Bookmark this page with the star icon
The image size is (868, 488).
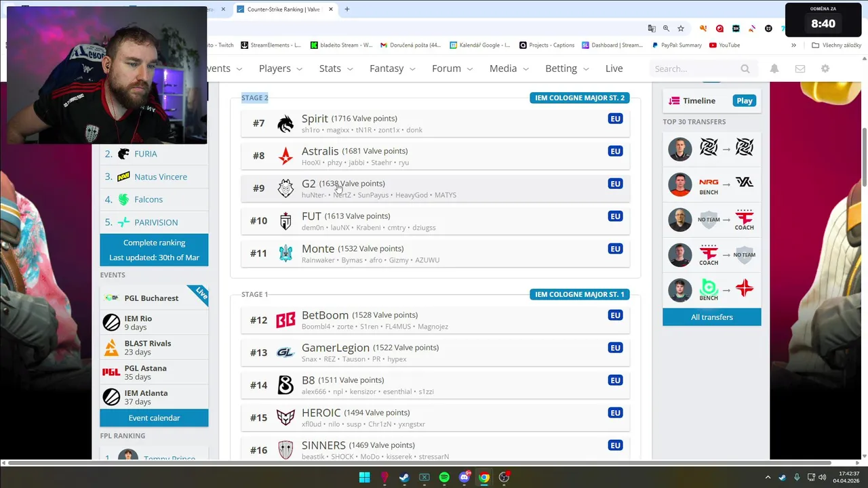click(681, 28)
